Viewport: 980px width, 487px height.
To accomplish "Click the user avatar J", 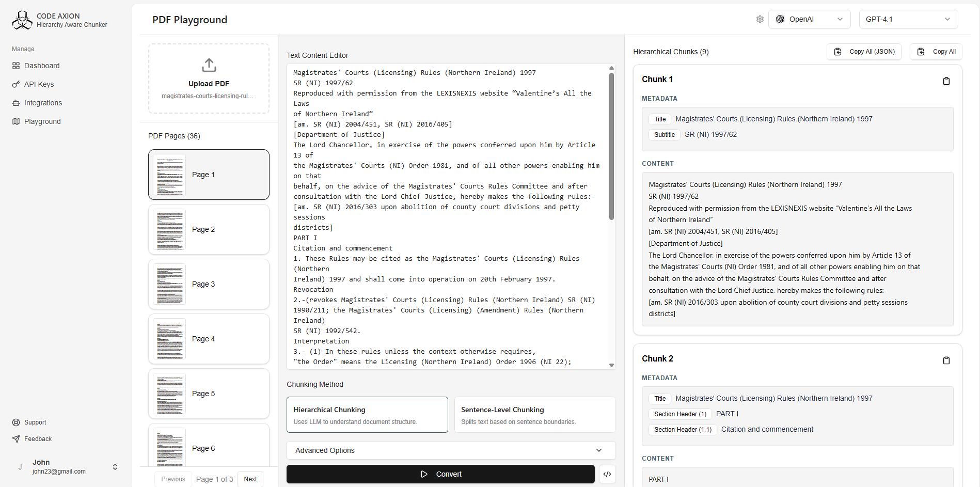I will (x=20, y=467).
